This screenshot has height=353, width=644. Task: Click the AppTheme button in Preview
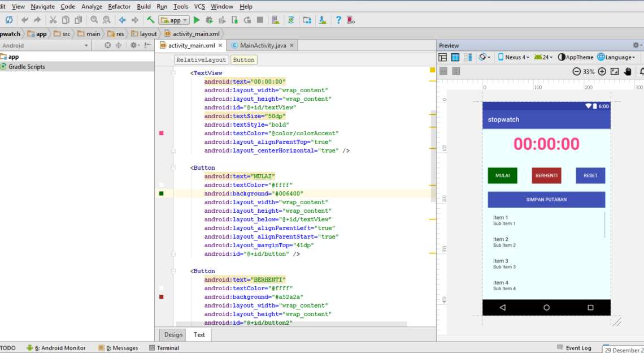[576, 57]
